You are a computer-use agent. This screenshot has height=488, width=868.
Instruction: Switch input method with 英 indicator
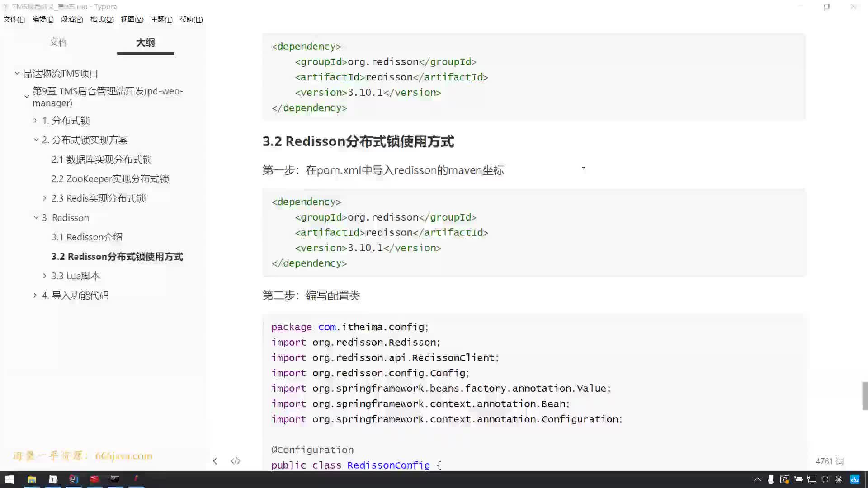[839, 479]
